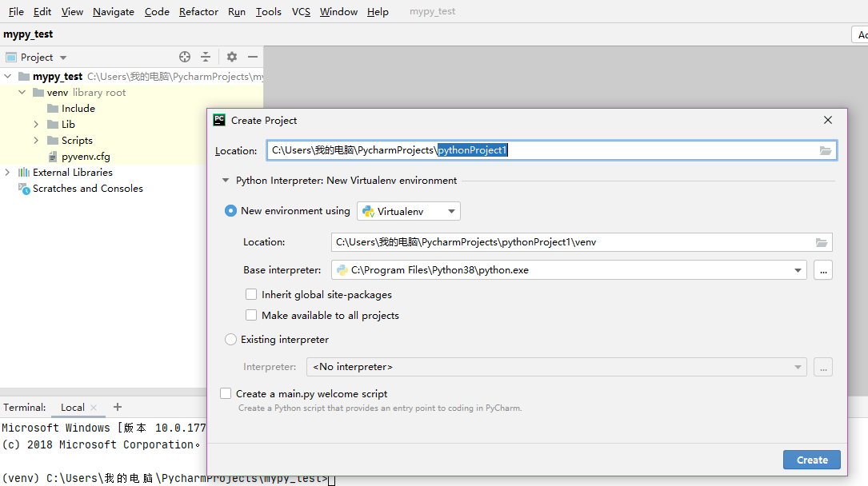The image size is (868, 486).
Task: Toggle Create a main.py welcome script
Action: point(226,393)
